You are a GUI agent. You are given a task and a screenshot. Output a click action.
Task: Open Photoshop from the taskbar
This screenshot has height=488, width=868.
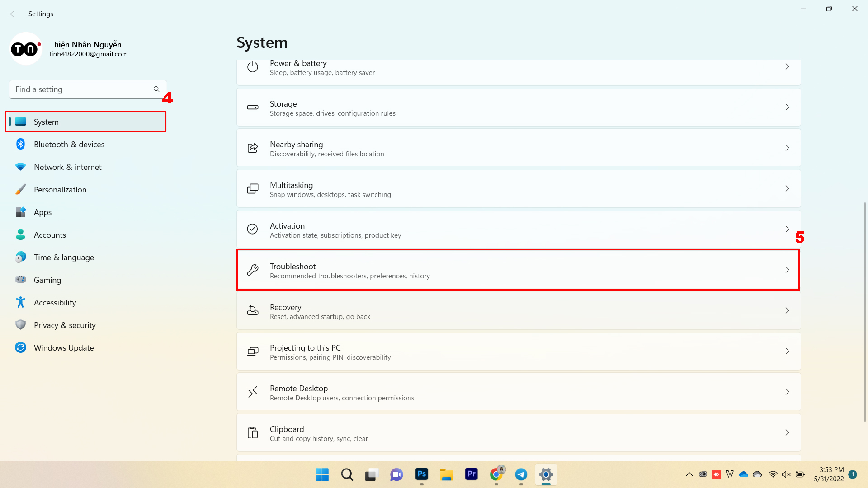click(421, 474)
